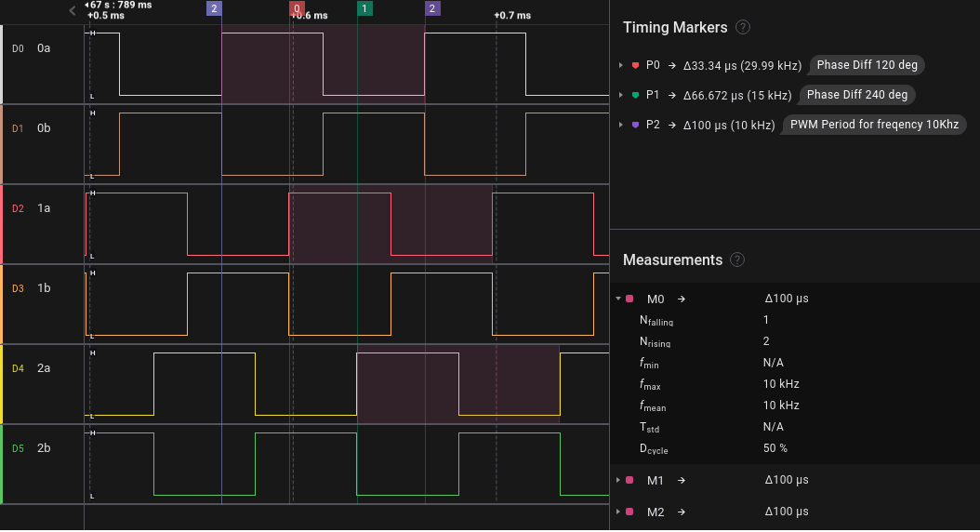980x532 pixels.
Task: Click the back chevron above the waveform
Action: [73, 10]
